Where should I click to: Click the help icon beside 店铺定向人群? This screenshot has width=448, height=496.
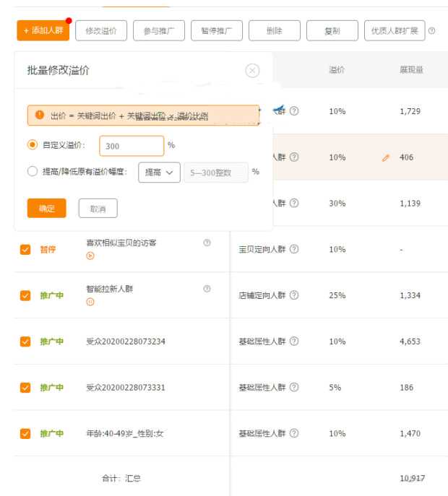coord(294,295)
